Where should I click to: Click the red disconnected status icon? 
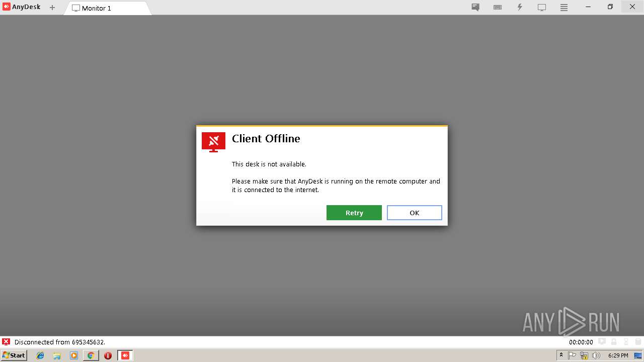pyautogui.click(x=6, y=342)
